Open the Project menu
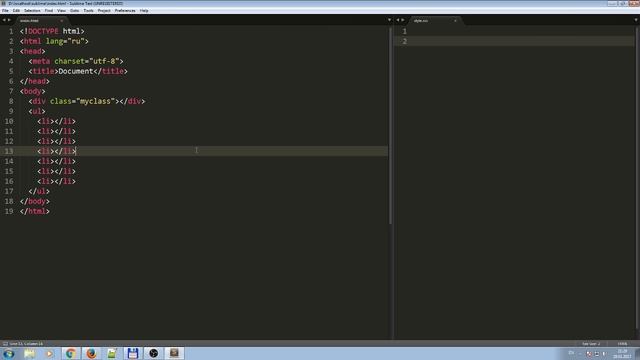The width and height of the screenshot is (640, 360). 104,11
